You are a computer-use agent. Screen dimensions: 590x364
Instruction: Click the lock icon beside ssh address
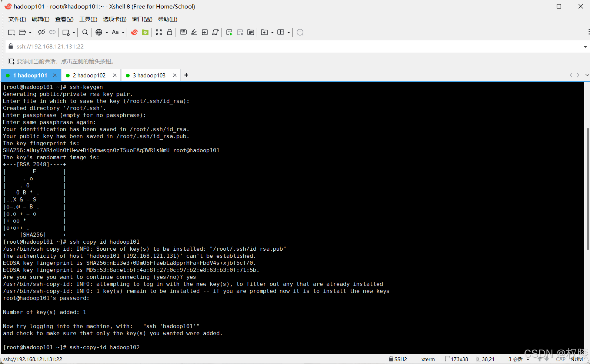point(11,46)
